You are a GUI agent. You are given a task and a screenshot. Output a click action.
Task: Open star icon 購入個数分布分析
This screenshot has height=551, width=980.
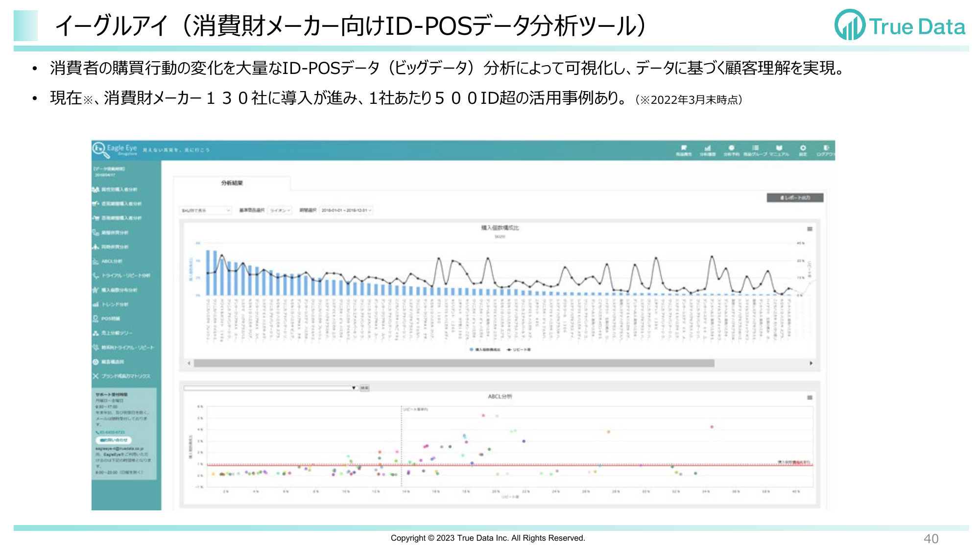[96, 290]
